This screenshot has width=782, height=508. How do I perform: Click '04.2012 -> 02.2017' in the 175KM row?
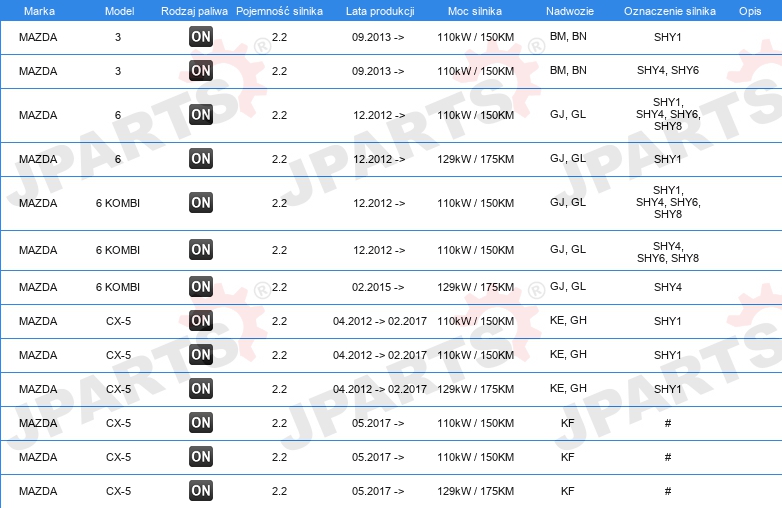click(380, 389)
